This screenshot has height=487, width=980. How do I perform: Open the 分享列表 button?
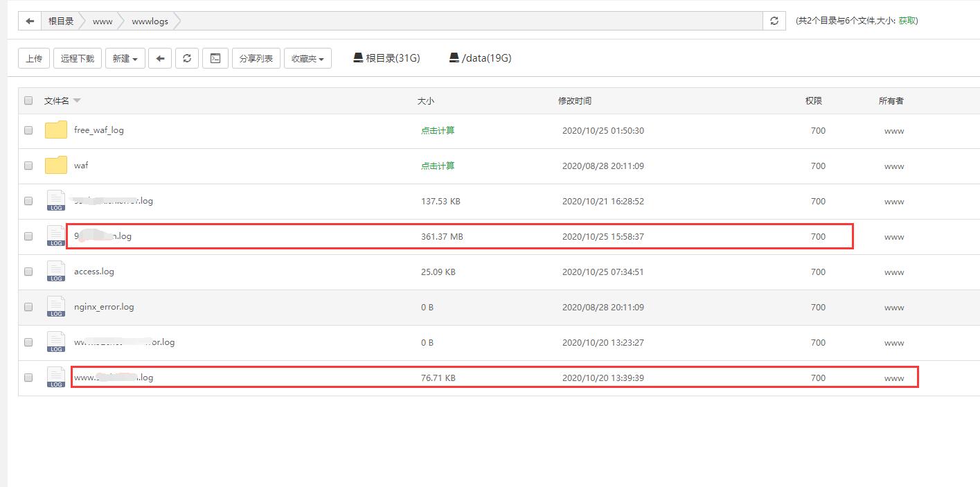point(256,58)
